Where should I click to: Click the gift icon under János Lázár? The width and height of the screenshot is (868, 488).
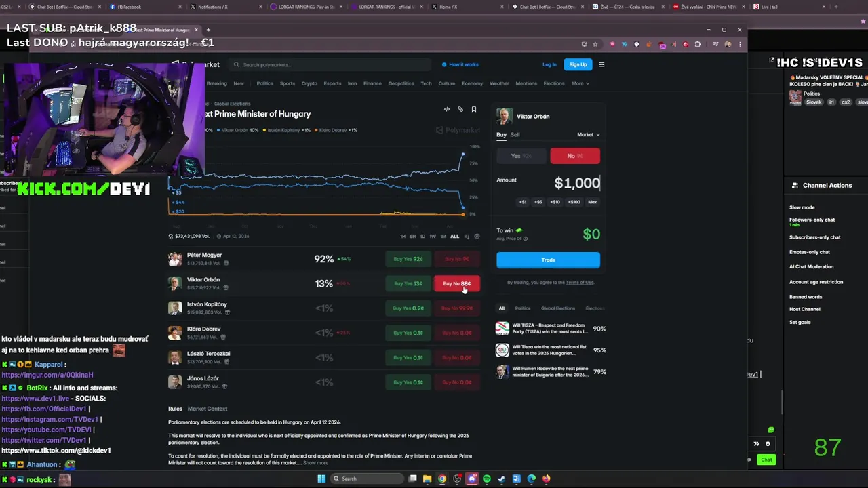pos(224,386)
